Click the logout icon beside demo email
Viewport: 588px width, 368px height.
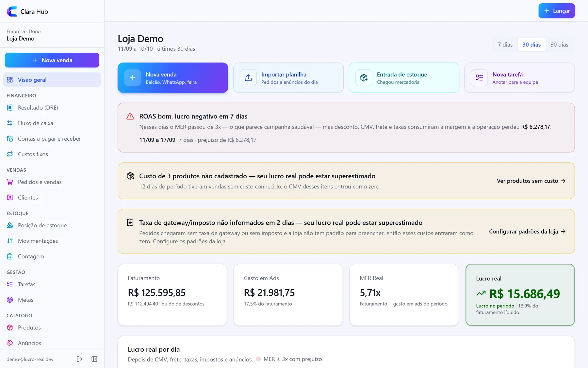click(79, 359)
